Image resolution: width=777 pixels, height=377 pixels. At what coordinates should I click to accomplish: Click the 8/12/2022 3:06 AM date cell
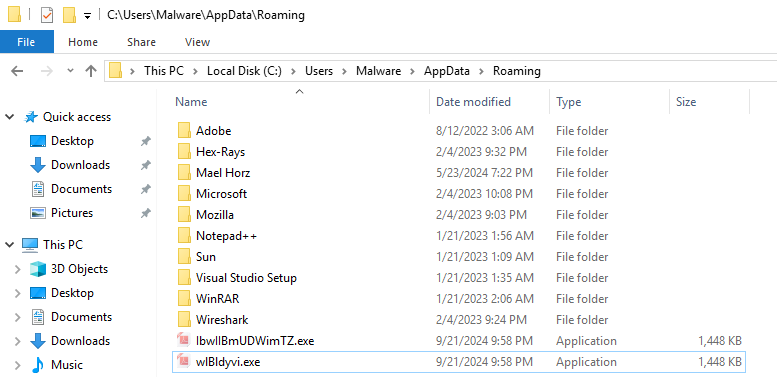[x=485, y=131]
